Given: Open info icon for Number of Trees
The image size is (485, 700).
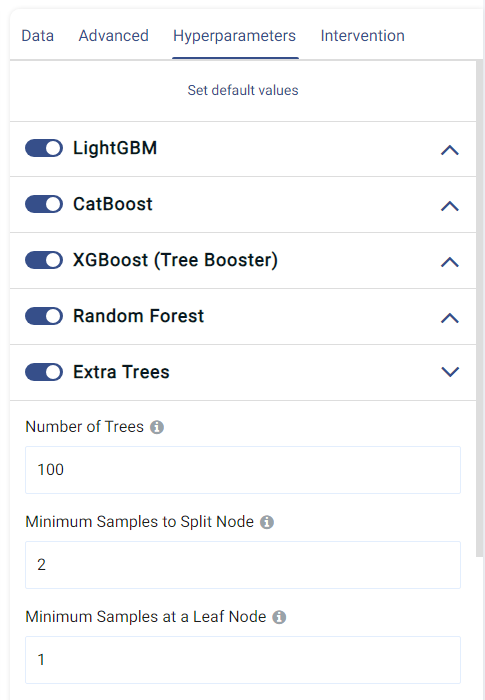Looking at the screenshot, I should coord(157,427).
